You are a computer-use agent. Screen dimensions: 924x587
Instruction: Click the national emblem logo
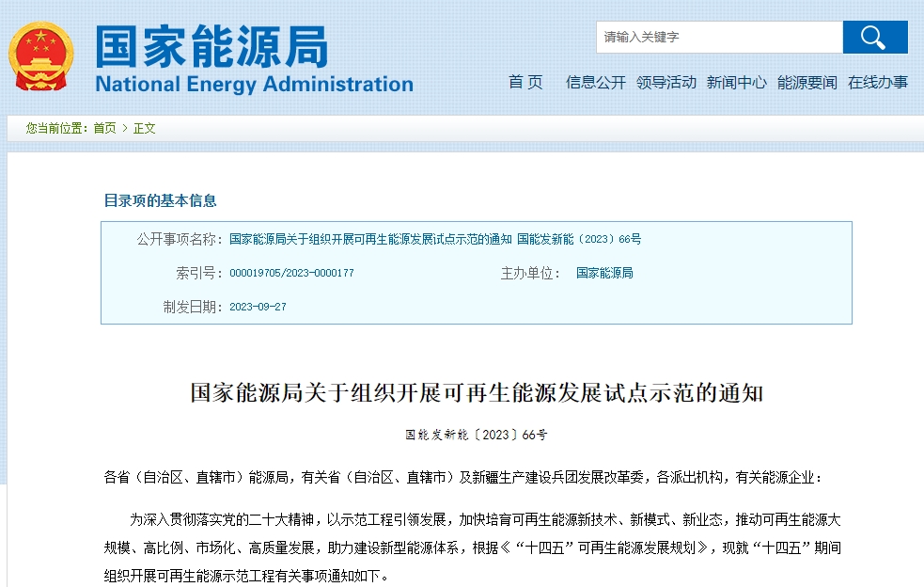tap(40, 56)
